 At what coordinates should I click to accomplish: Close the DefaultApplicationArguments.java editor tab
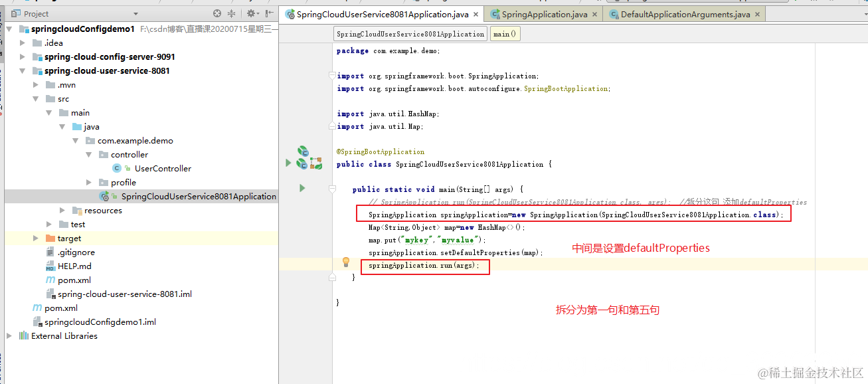click(757, 14)
